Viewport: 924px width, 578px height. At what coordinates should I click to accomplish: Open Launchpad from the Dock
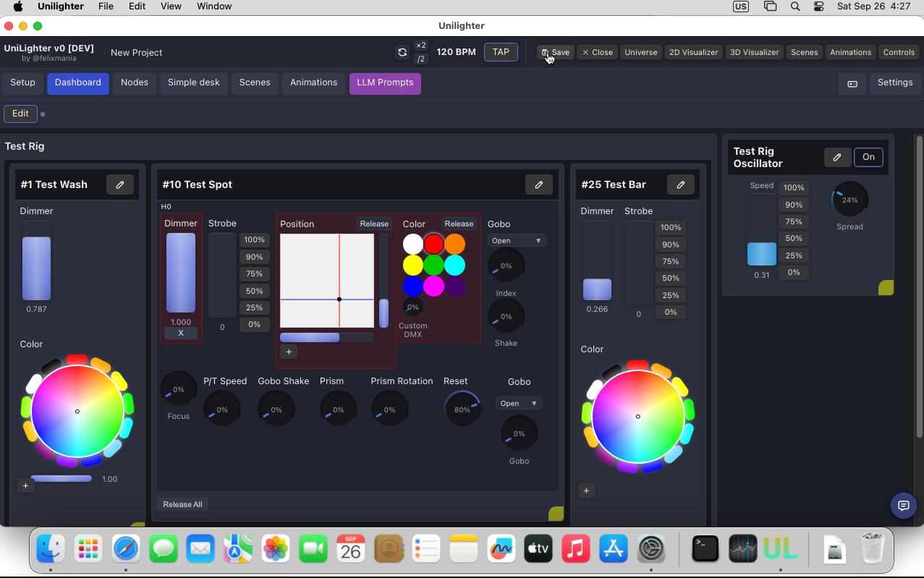pos(88,548)
